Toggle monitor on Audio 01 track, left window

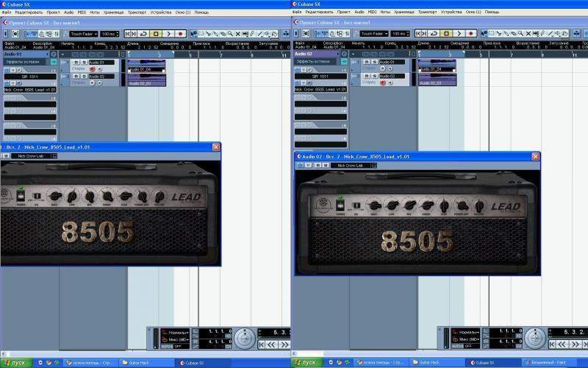tap(99, 69)
